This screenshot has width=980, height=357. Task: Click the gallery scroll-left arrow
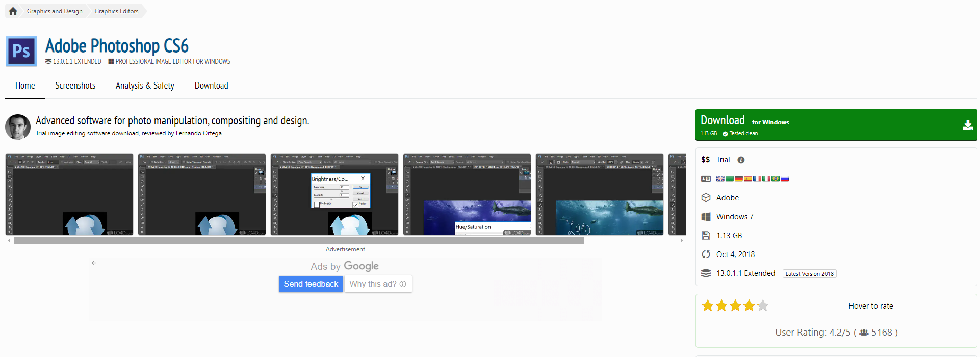tap(9, 241)
